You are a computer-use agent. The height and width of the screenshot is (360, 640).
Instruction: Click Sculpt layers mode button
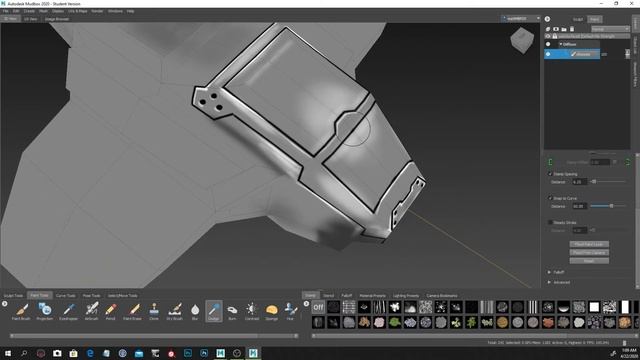578,19
